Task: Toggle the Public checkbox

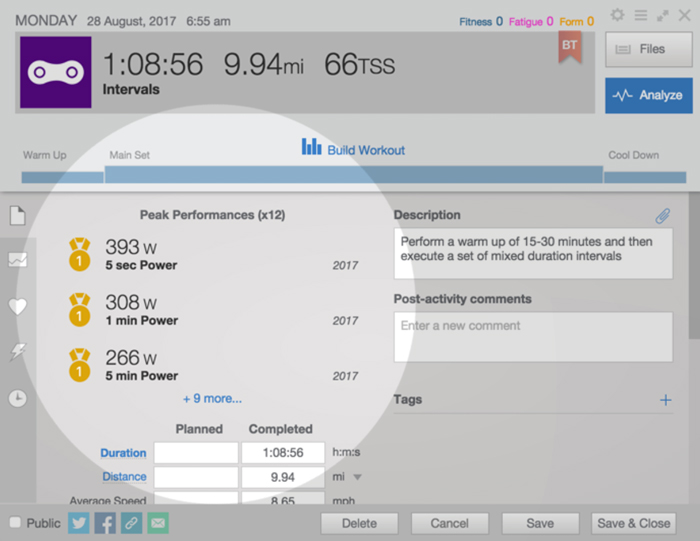Action: coord(15,522)
